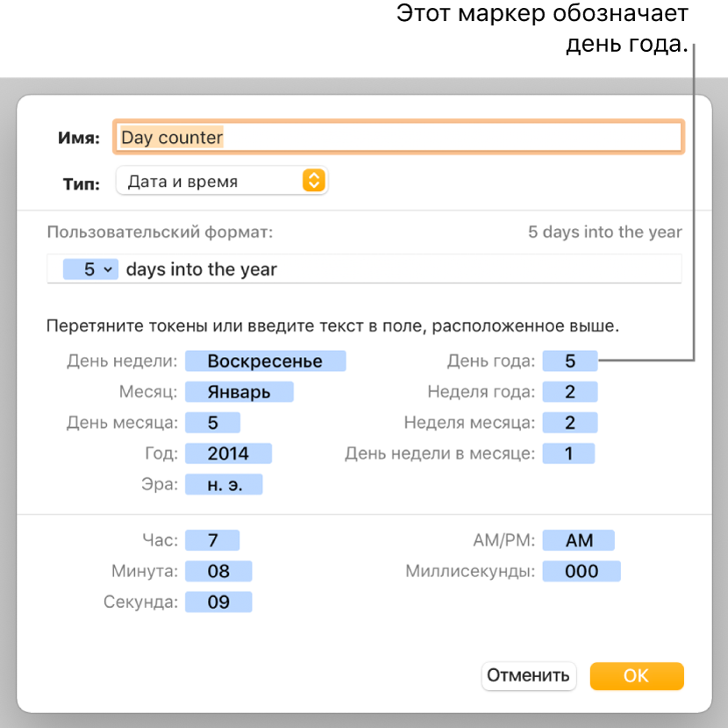Select the Минута token 08

pyautogui.click(x=218, y=571)
